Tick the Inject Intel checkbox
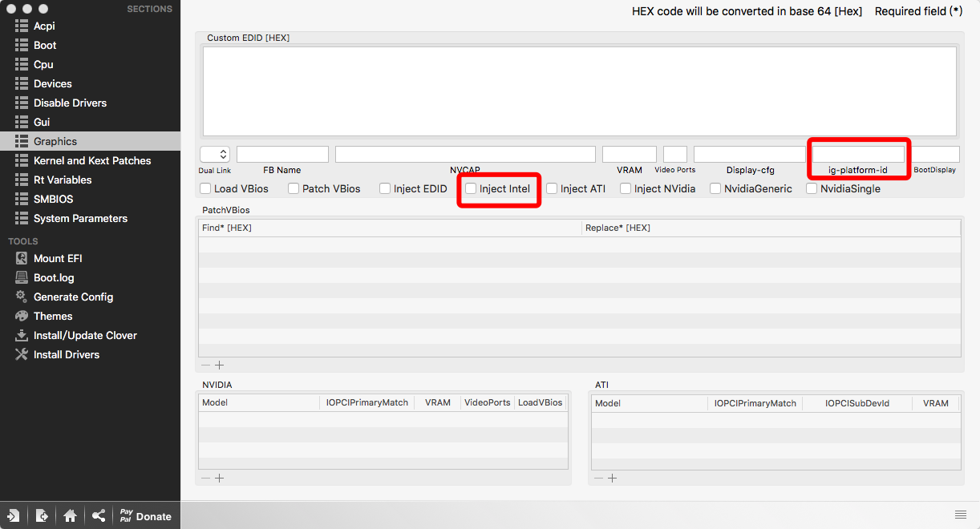The width and height of the screenshot is (980, 529). 471,188
